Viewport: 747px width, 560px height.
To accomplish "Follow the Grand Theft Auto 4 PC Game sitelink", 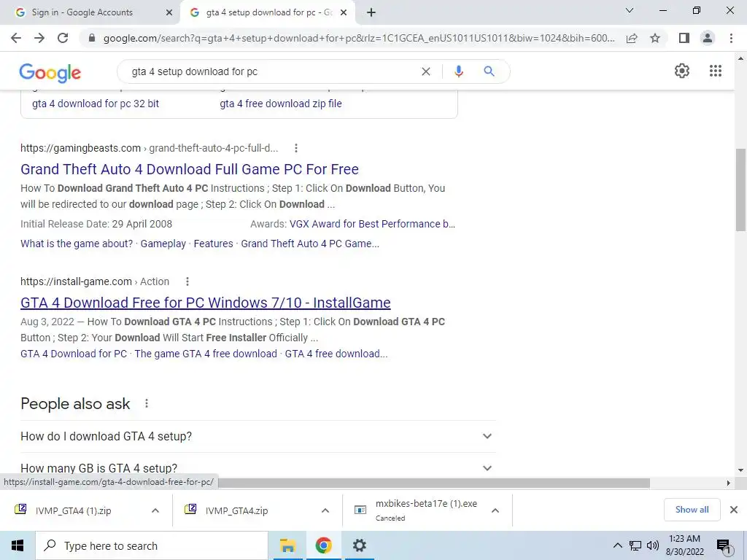I will tap(310, 244).
